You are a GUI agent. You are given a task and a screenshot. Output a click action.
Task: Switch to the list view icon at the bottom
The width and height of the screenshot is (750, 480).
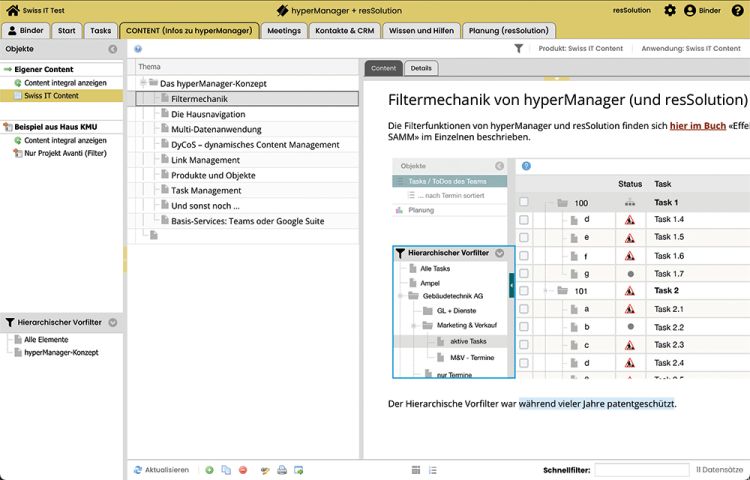tap(433, 470)
